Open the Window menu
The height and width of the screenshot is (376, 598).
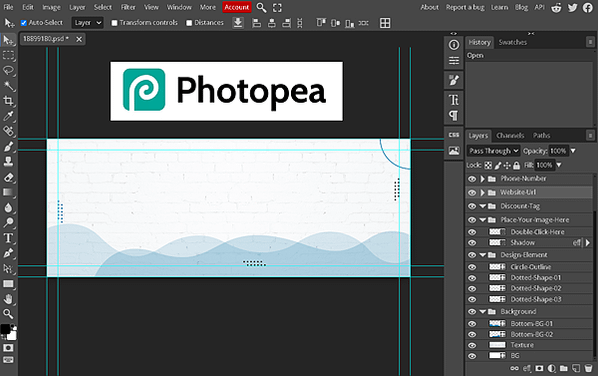tap(179, 7)
